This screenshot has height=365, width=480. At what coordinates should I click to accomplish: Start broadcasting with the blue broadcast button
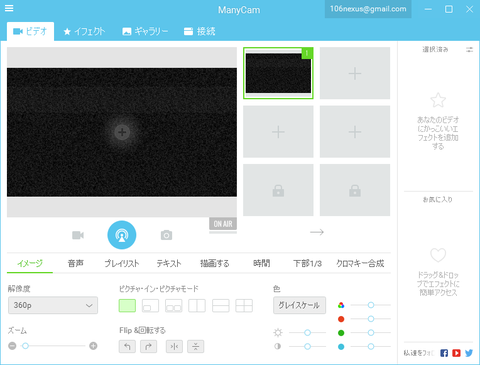(122, 235)
